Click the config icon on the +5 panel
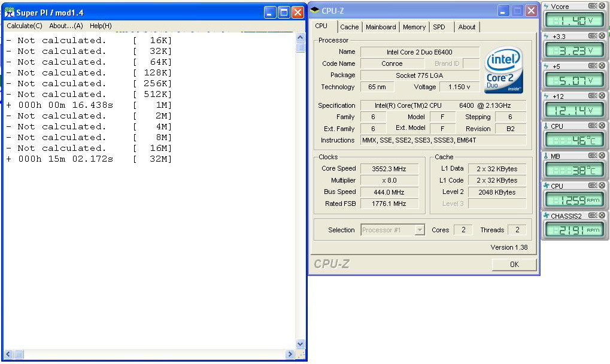The width and height of the screenshot is (610, 364). 593,66
